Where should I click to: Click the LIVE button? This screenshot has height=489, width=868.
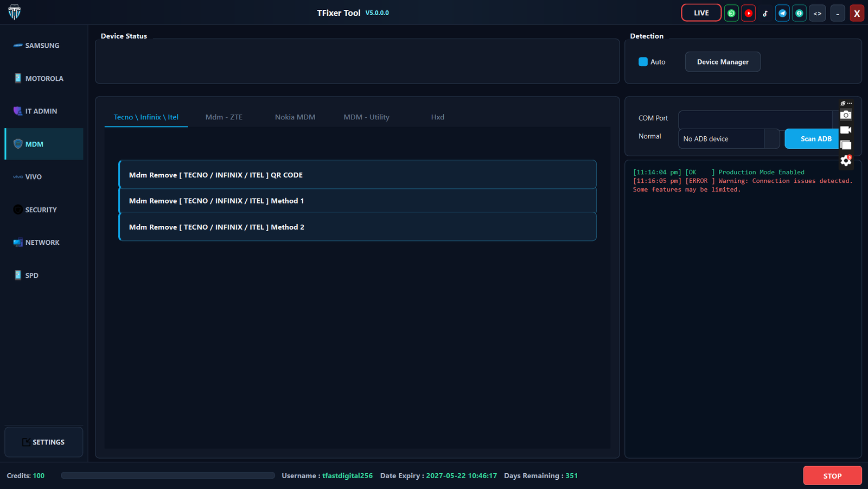tap(701, 13)
